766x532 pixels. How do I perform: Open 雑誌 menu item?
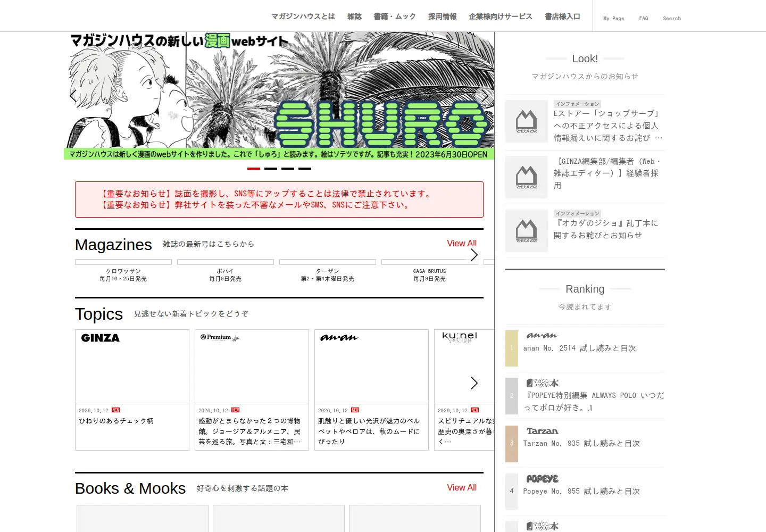pyautogui.click(x=354, y=16)
